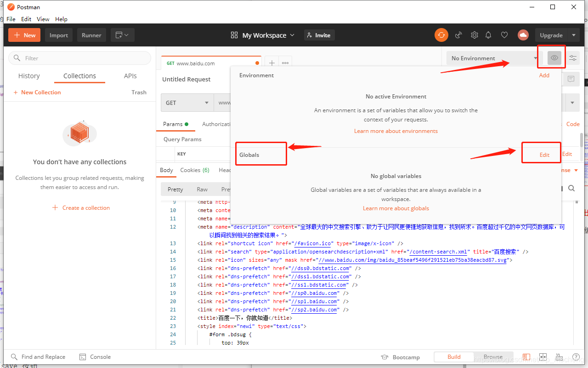Focus the sidebar Filter search field
The height and width of the screenshot is (368, 588).
(79, 58)
